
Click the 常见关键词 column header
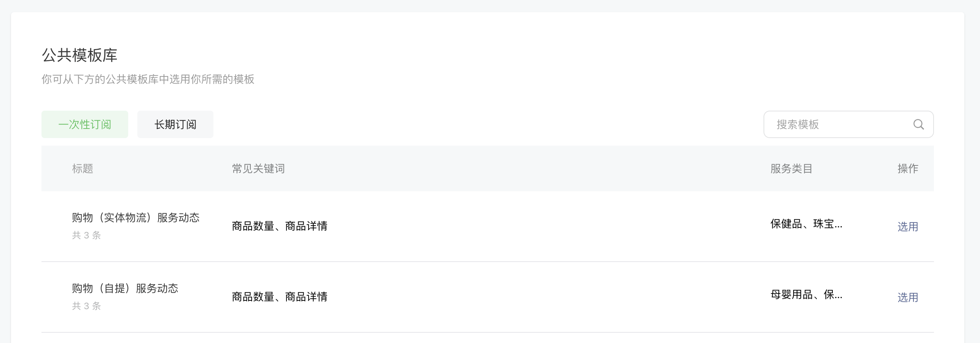click(x=258, y=168)
